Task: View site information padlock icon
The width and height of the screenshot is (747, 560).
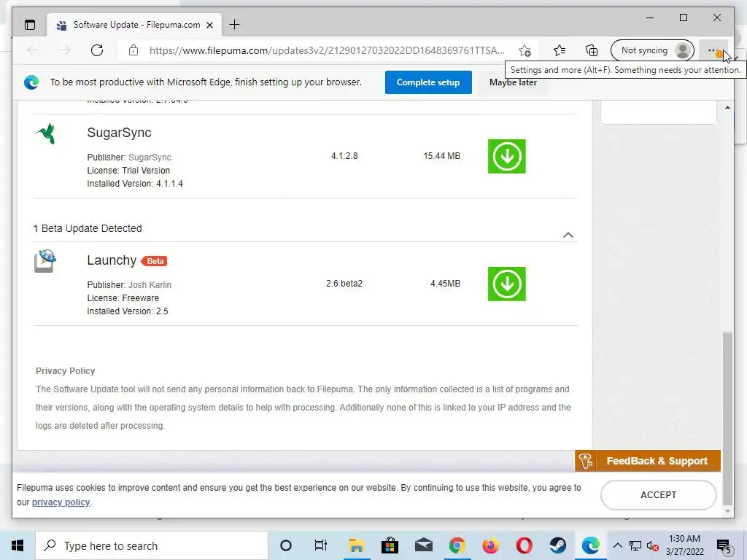Action: pos(133,50)
